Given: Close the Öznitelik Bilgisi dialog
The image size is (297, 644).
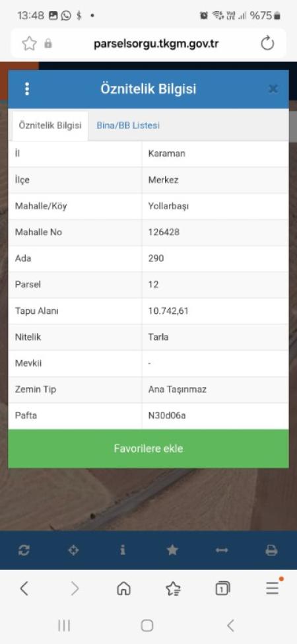Looking at the screenshot, I should click(273, 89).
